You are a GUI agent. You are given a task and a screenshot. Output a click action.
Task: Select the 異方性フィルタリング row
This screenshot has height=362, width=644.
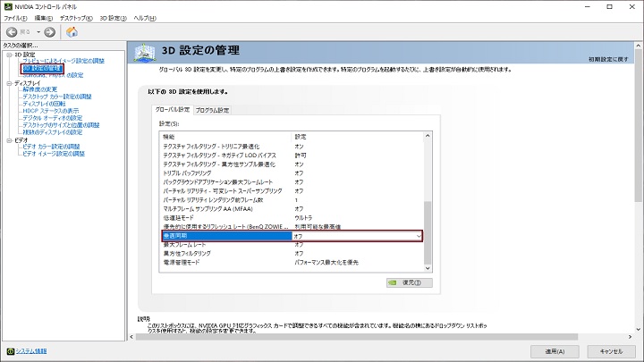pos(292,254)
